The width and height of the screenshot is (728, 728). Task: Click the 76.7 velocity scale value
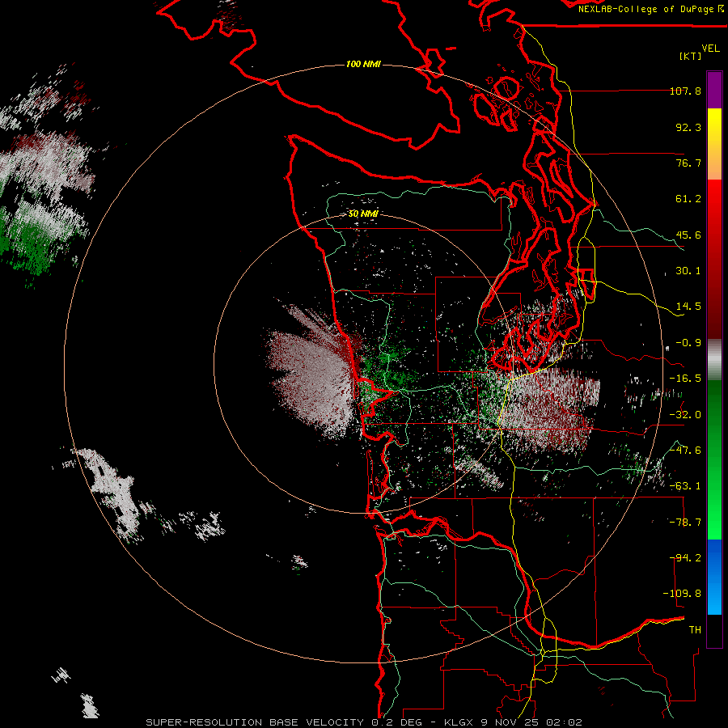[688, 163]
